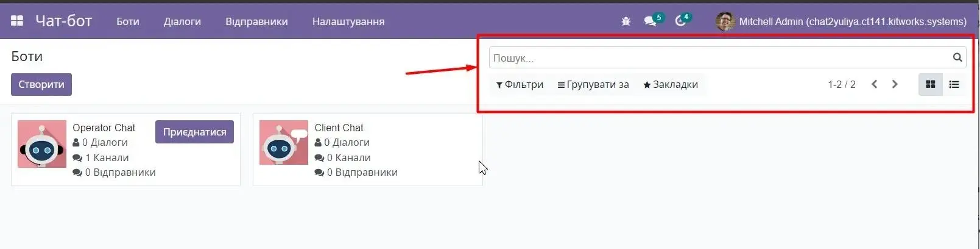Open the Групувати за dropdown
The width and height of the screenshot is (980, 249).
pyautogui.click(x=593, y=84)
